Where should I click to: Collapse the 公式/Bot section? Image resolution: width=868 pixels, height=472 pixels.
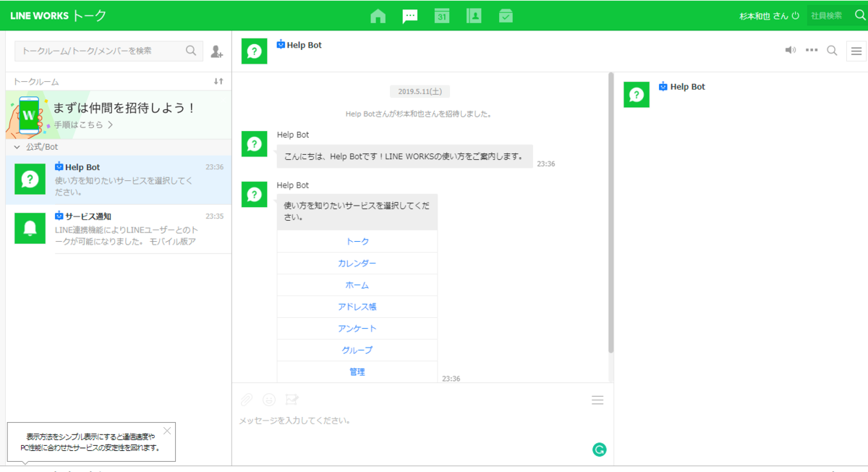(x=17, y=147)
